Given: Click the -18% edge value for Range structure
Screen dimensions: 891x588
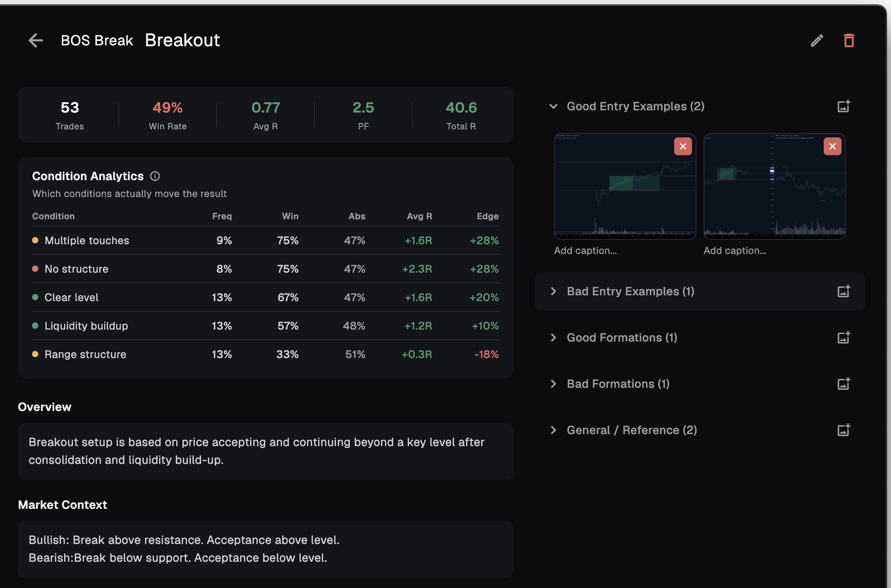Looking at the screenshot, I should [x=486, y=354].
